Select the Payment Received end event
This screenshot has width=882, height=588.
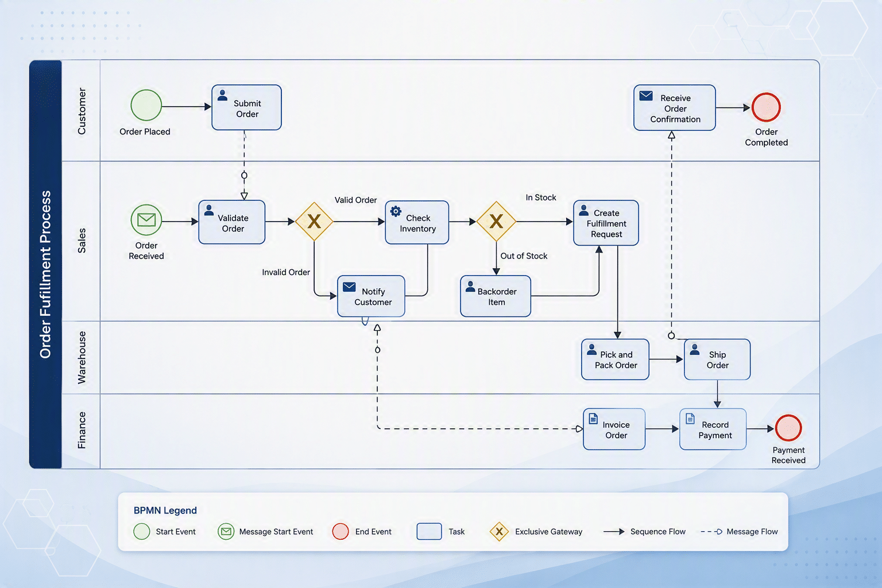pos(788,428)
